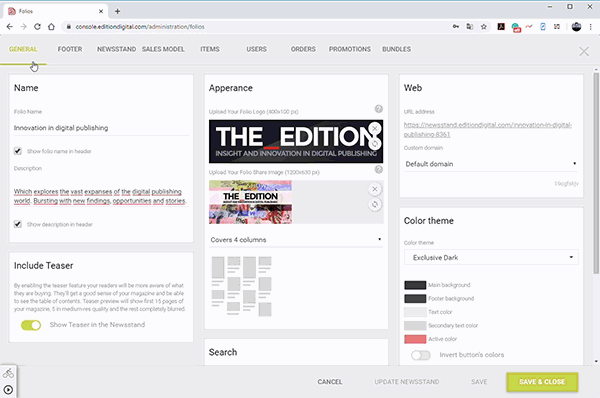Pick the Active color swatch
Viewport: 600px width, 398px height.
[415, 339]
